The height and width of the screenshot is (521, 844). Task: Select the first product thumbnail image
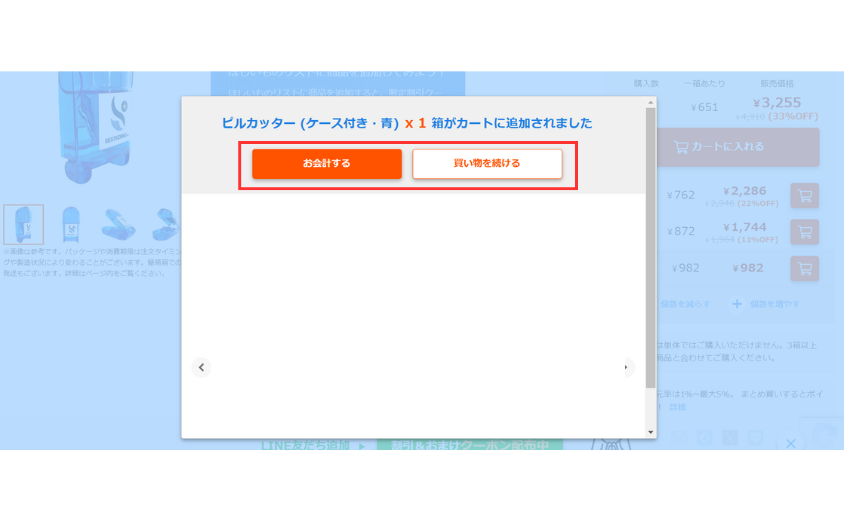(23, 224)
